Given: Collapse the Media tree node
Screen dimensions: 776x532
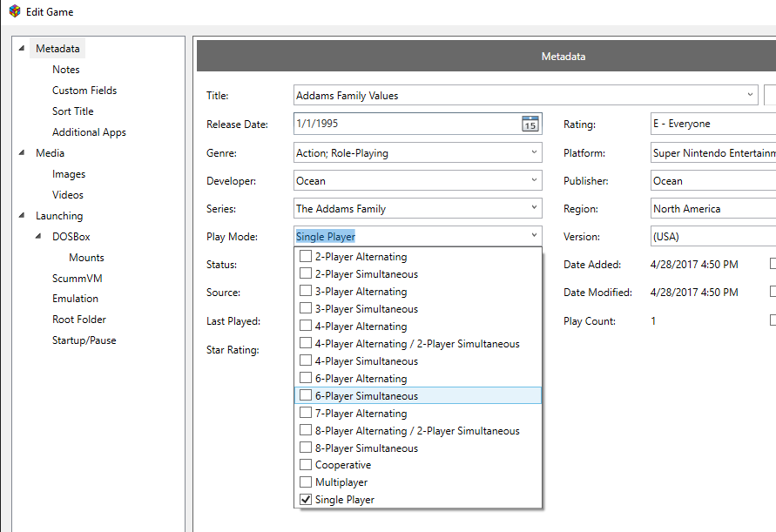Looking at the screenshot, I should click(22, 152).
